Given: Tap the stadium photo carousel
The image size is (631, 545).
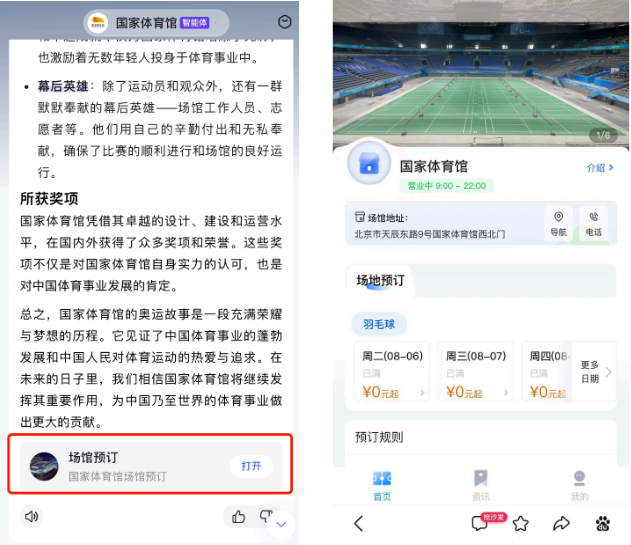Looking at the screenshot, I should tap(481, 72).
